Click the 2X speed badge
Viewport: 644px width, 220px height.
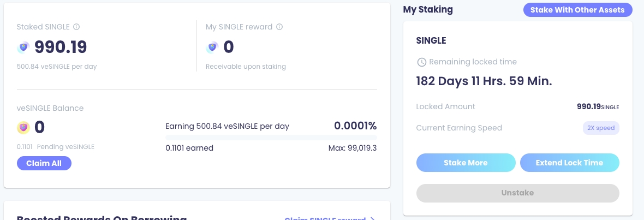point(601,128)
